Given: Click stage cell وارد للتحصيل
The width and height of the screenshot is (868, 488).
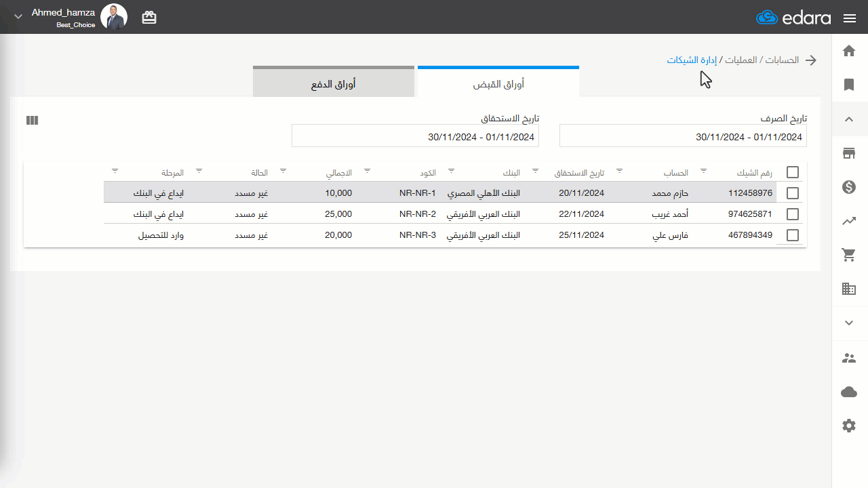Looking at the screenshot, I should (161, 235).
